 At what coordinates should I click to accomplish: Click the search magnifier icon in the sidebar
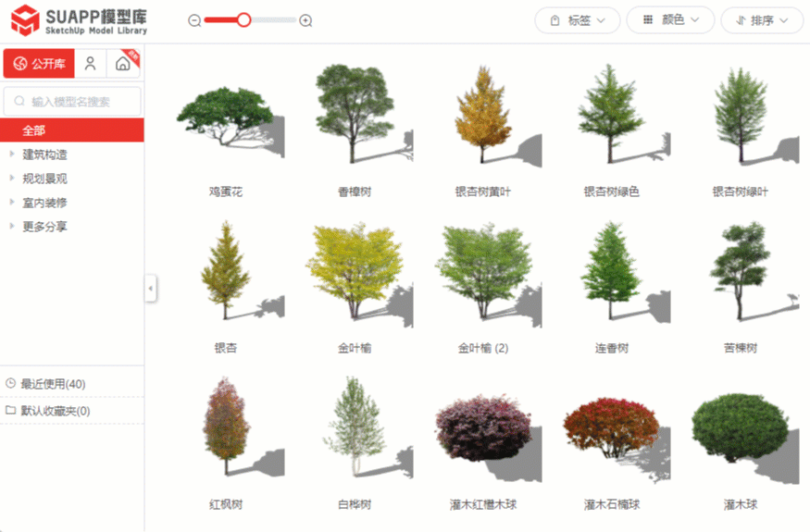tap(19, 102)
